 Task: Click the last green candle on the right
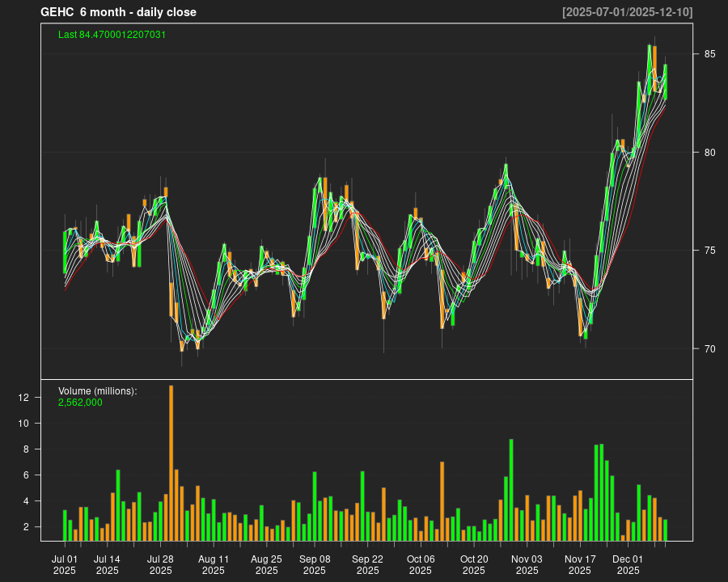pos(666,81)
